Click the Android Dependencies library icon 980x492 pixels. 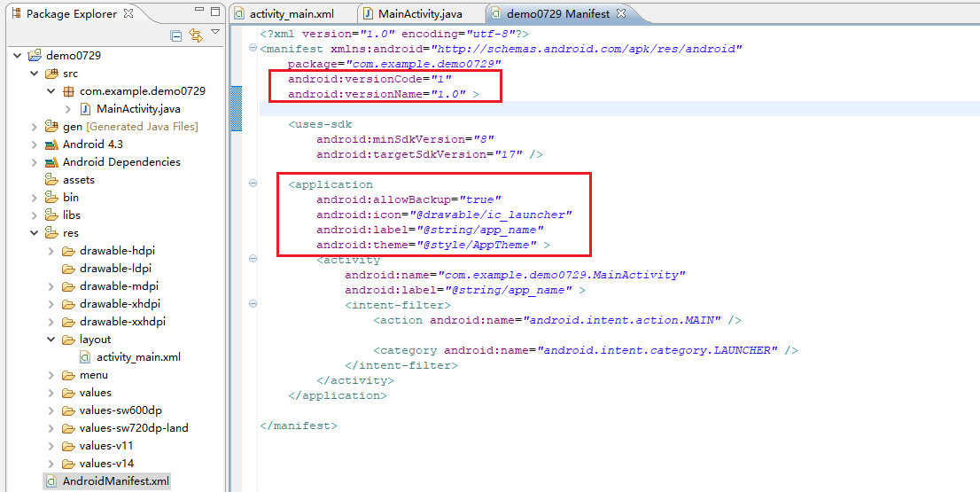tap(52, 162)
